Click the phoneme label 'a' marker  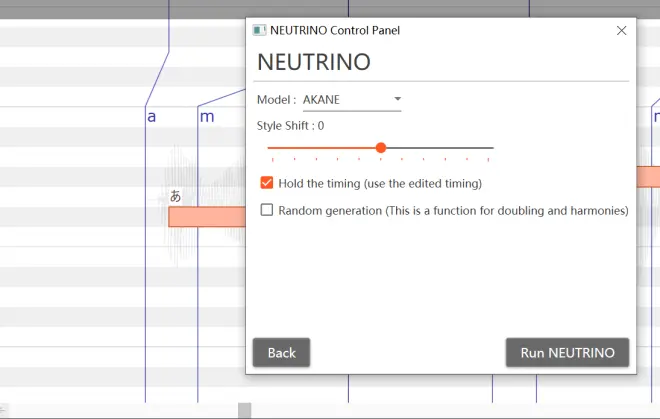coord(152,116)
